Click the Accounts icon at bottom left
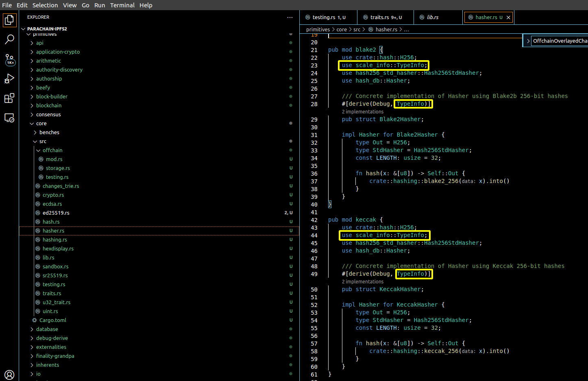Screen dimensions: 588x381 pos(9,374)
